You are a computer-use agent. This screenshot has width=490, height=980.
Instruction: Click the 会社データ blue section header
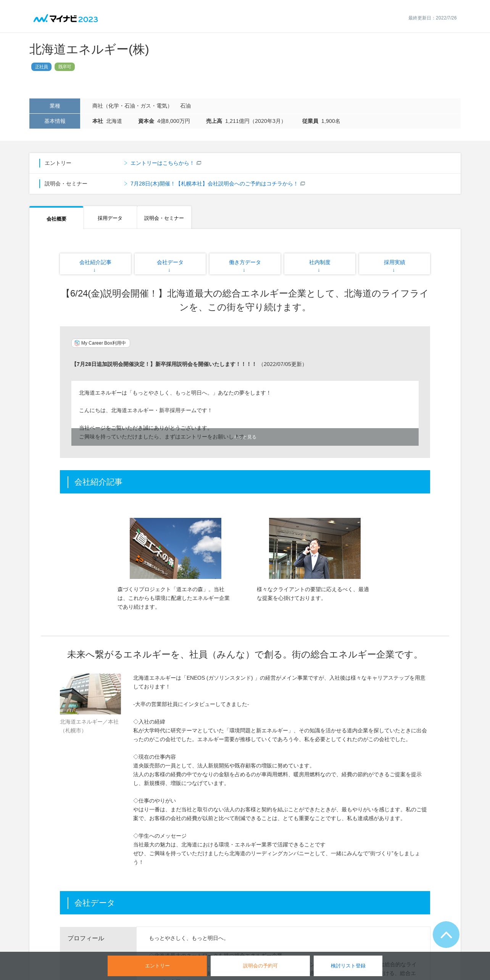pyautogui.click(x=245, y=903)
